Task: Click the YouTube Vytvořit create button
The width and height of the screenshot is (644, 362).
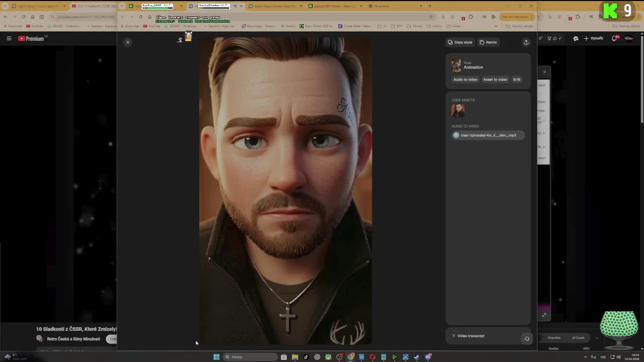Action: 594,38
